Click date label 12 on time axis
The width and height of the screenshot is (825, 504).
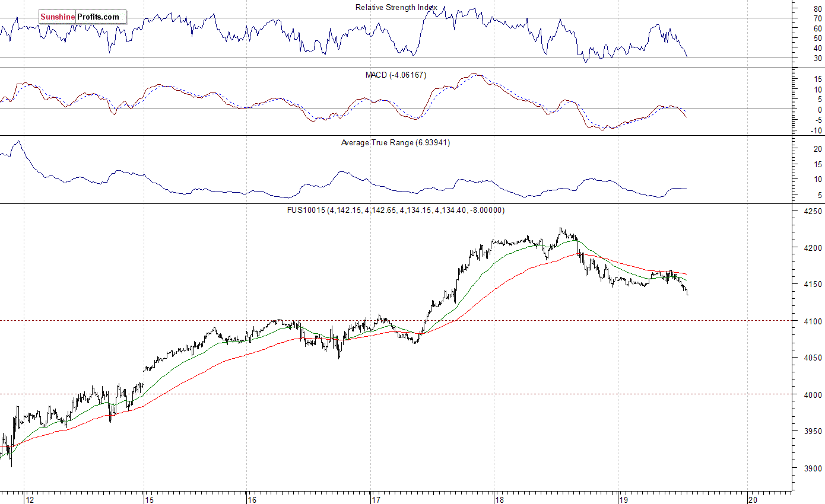[30, 499]
